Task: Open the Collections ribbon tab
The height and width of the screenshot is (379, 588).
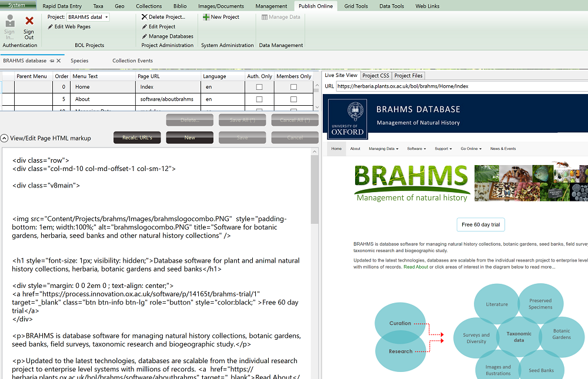Action: (x=149, y=6)
